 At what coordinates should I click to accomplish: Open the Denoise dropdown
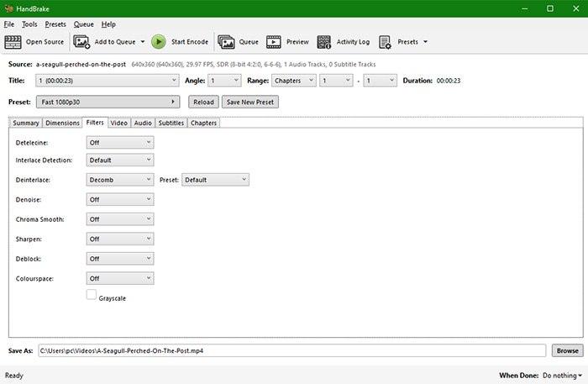[120, 199]
